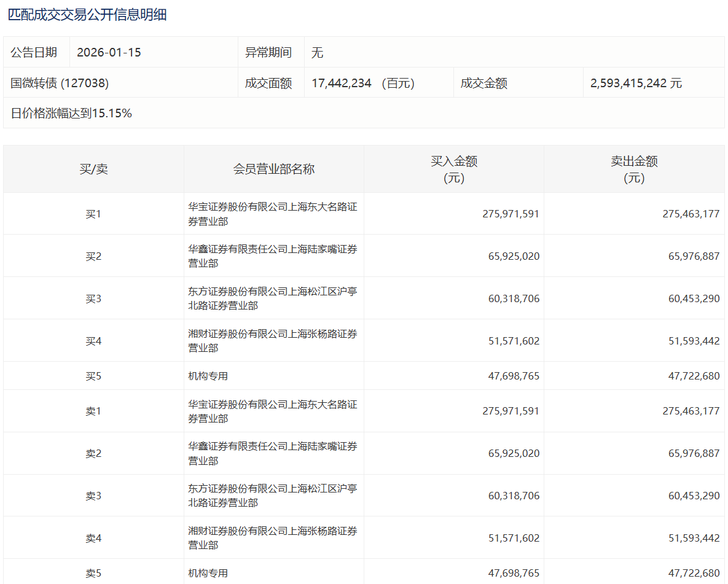Click the 国微转债 (127038) bond name
Viewport: 728px width, 584px height.
click(60, 84)
